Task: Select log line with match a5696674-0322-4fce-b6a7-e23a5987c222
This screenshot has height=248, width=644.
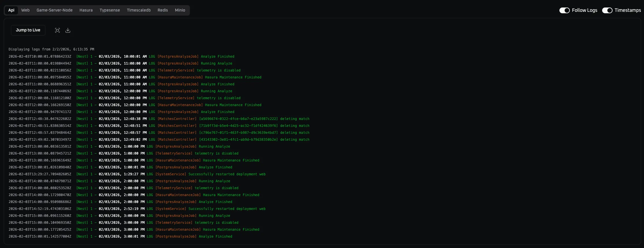Action: tap(159, 119)
